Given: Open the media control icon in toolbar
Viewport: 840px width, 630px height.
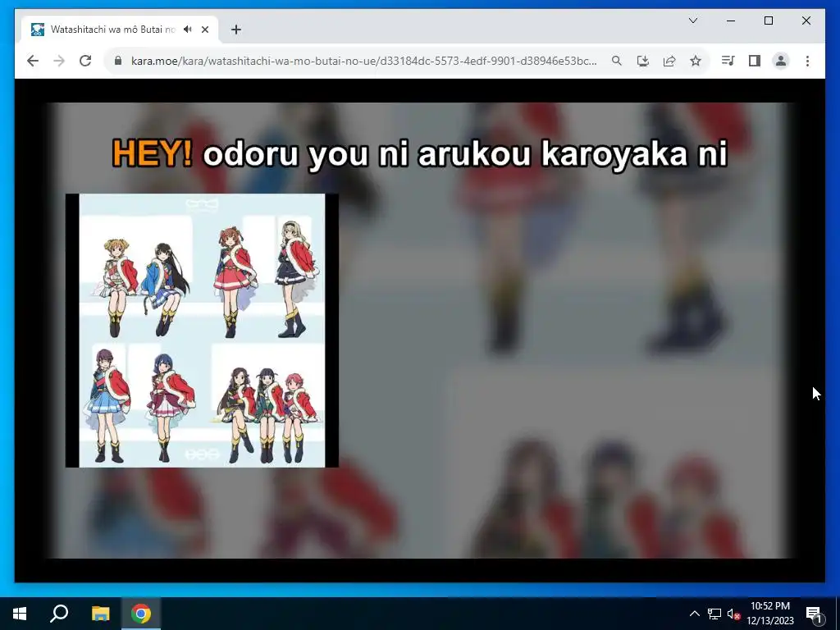Looking at the screenshot, I should pos(728,61).
